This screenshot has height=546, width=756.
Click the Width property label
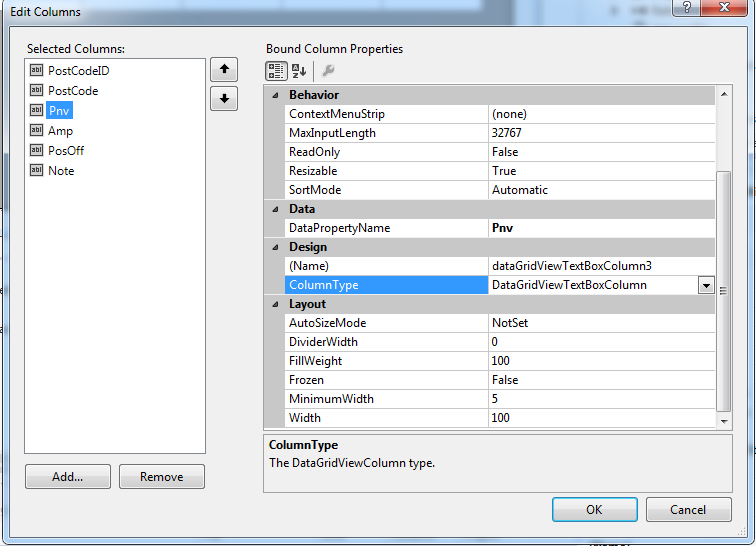[305, 418]
